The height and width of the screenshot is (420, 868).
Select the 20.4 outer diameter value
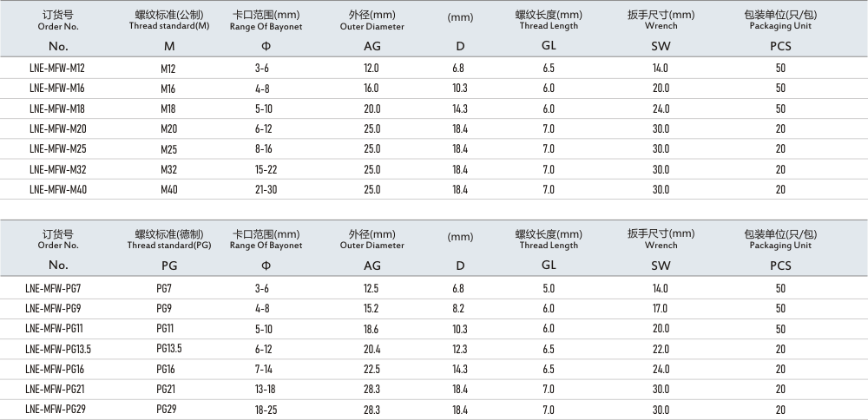(x=372, y=348)
